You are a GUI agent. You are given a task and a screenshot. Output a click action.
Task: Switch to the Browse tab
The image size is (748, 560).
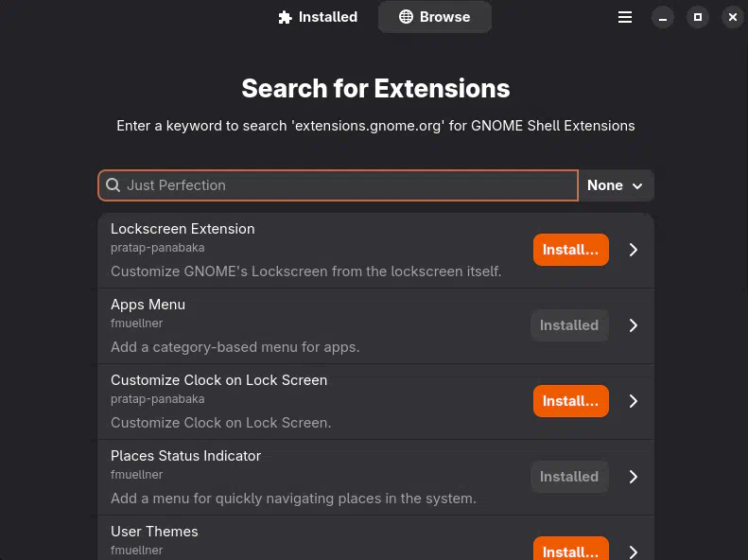(435, 17)
